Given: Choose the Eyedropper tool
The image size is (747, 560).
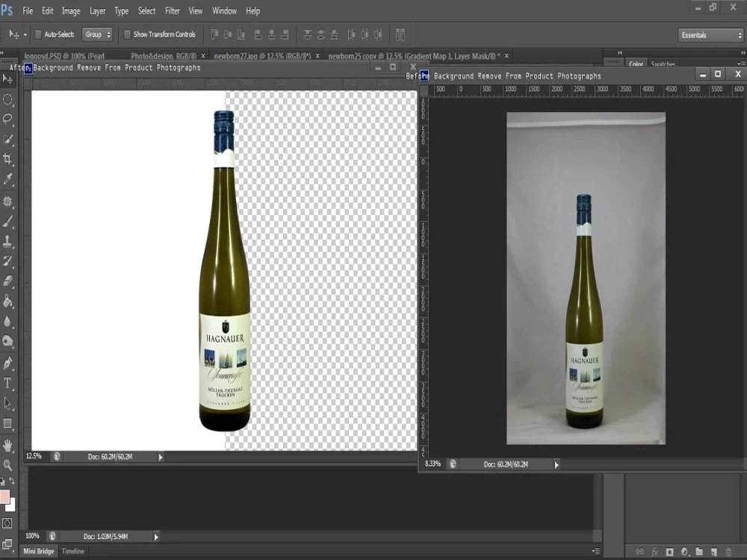Looking at the screenshot, I should pyautogui.click(x=7, y=179).
